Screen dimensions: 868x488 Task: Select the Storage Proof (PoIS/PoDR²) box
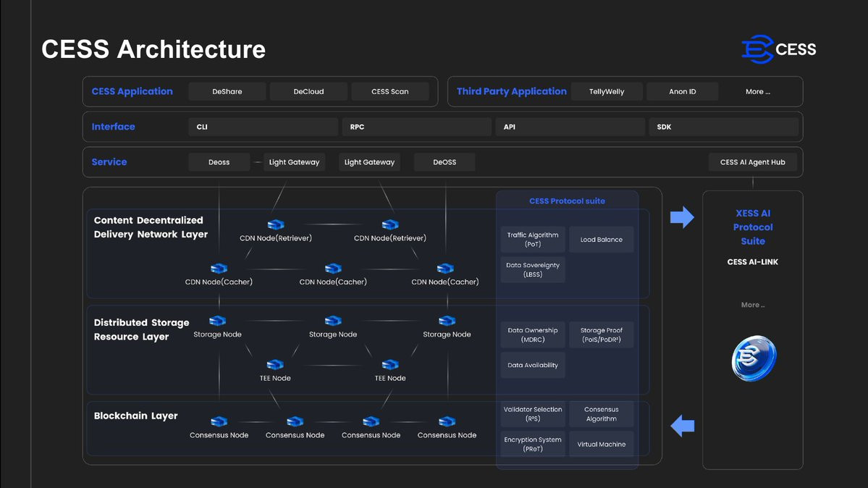[601, 335]
